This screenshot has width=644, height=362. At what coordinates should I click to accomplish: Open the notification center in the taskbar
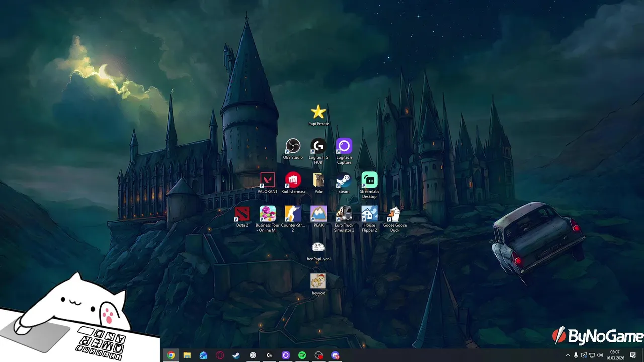(x=633, y=355)
